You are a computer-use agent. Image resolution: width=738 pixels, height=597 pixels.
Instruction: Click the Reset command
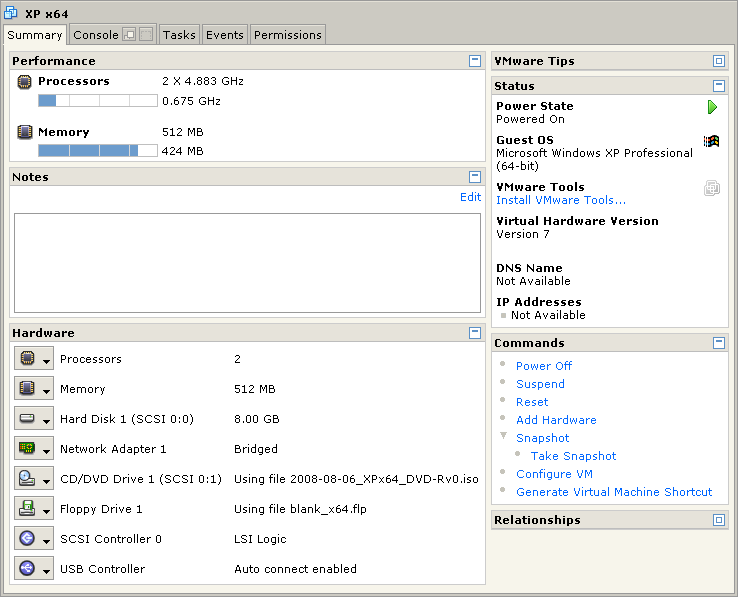532,402
